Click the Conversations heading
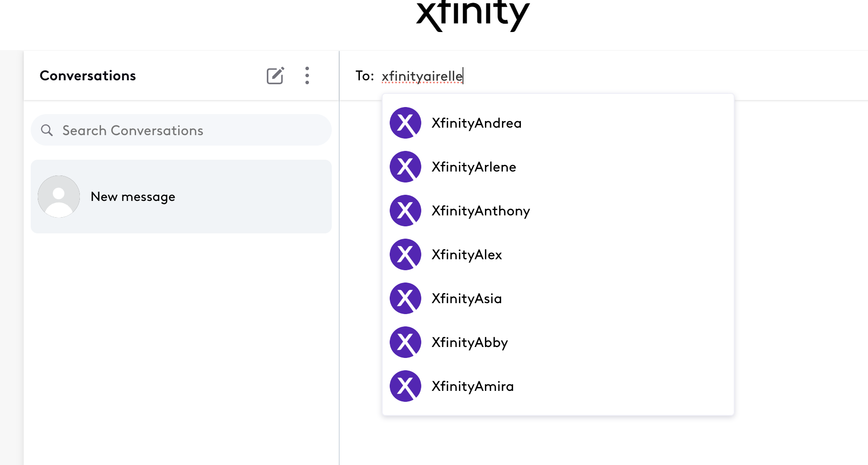 (x=88, y=75)
